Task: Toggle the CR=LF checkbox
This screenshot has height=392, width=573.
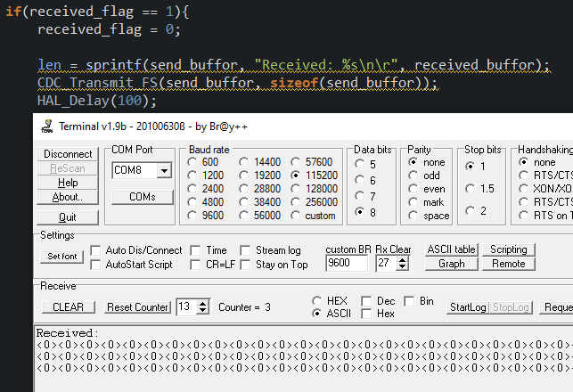Action: click(195, 265)
